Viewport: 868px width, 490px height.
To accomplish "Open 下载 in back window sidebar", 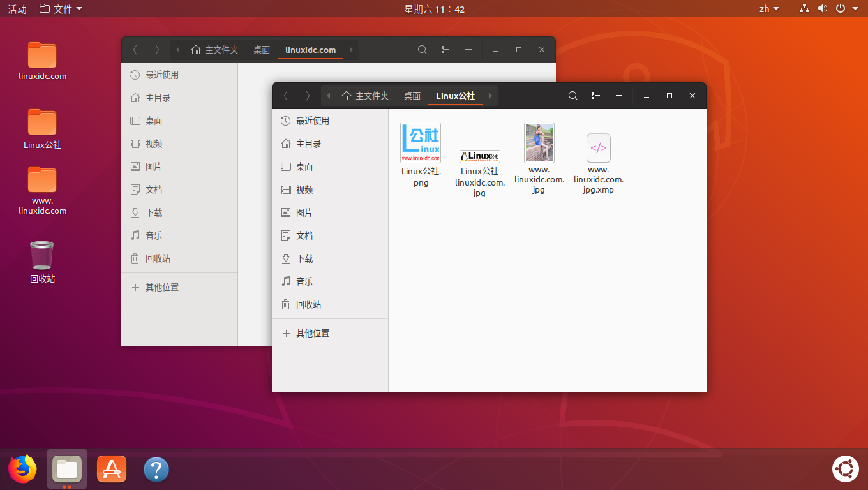I will pyautogui.click(x=179, y=212).
